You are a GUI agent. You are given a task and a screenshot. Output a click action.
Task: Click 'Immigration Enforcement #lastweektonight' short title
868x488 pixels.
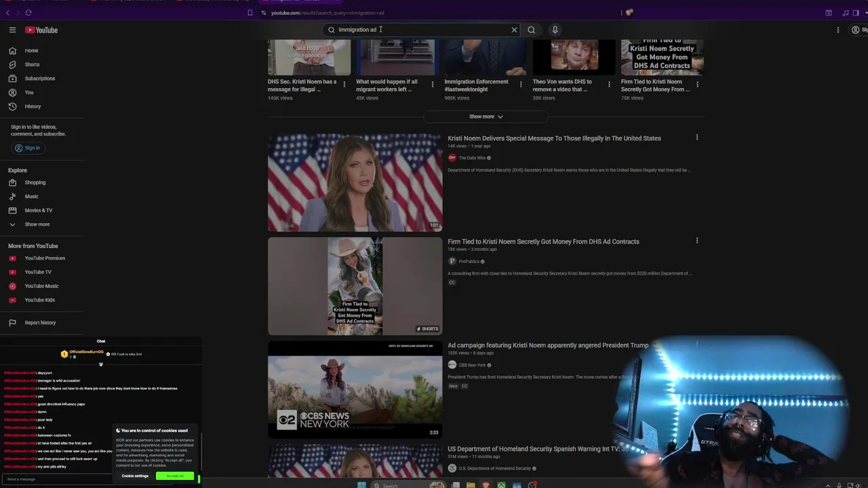point(476,85)
